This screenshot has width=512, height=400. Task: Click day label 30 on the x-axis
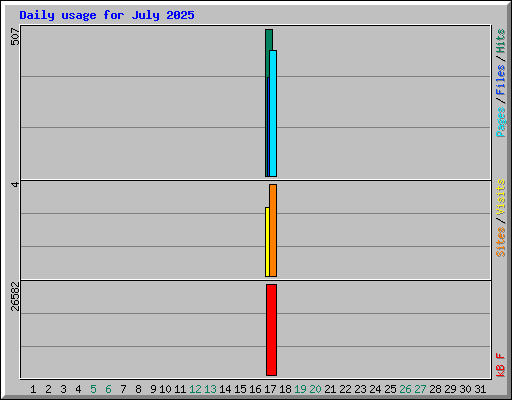465,389
